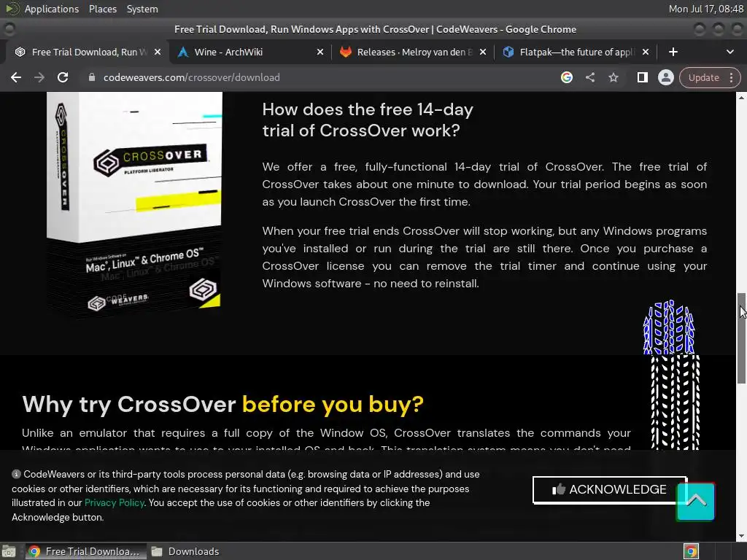Open Downloads window from taskbar
Viewport: 747px width, 560px height.
[x=185, y=551]
